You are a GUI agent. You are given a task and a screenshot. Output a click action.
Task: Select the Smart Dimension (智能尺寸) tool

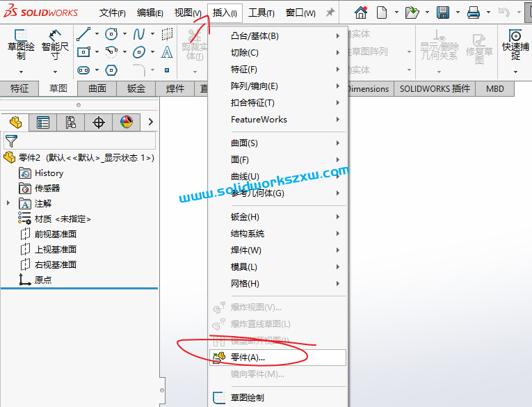[x=55, y=45]
